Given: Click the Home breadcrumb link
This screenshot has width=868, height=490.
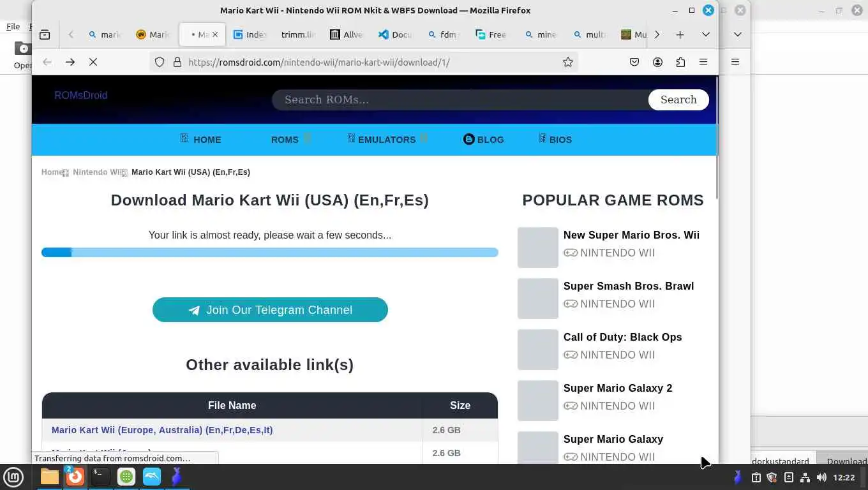Looking at the screenshot, I should tap(52, 172).
